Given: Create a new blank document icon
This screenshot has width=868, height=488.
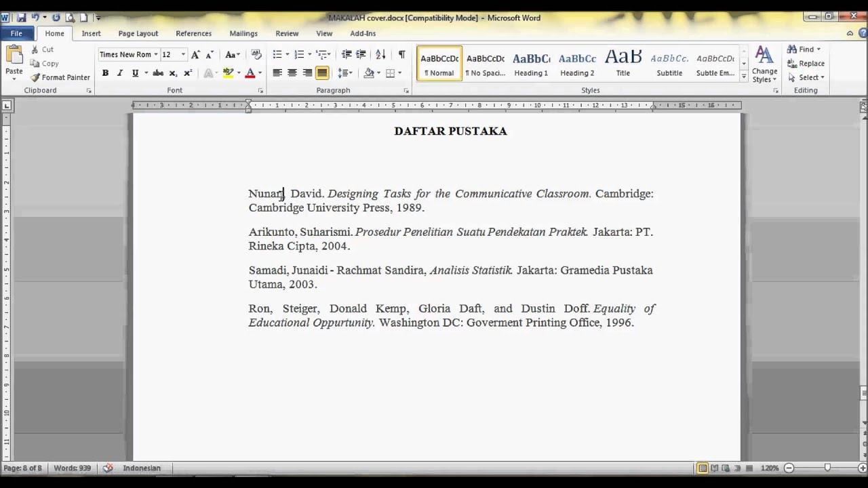Looking at the screenshot, I should [x=84, y=18].
